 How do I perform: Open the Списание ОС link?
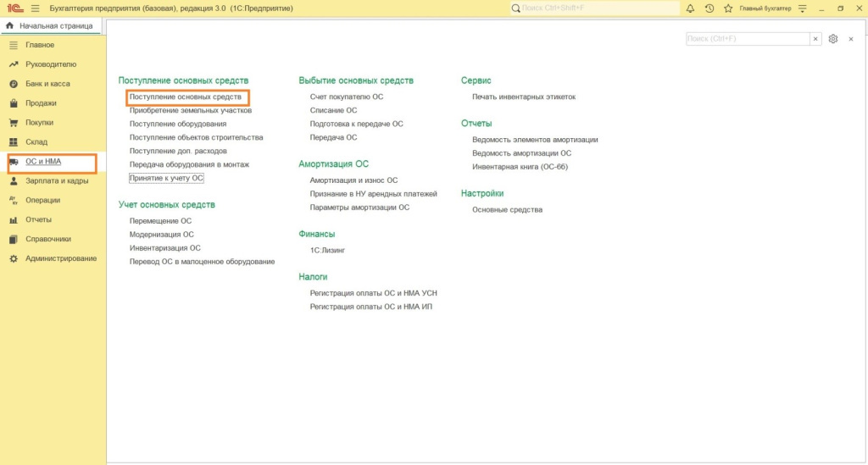(x=333, y=110)
